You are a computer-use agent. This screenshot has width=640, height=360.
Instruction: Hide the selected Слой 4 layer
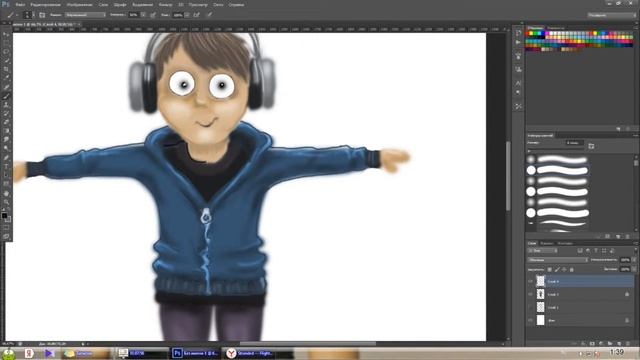(531, 281)
